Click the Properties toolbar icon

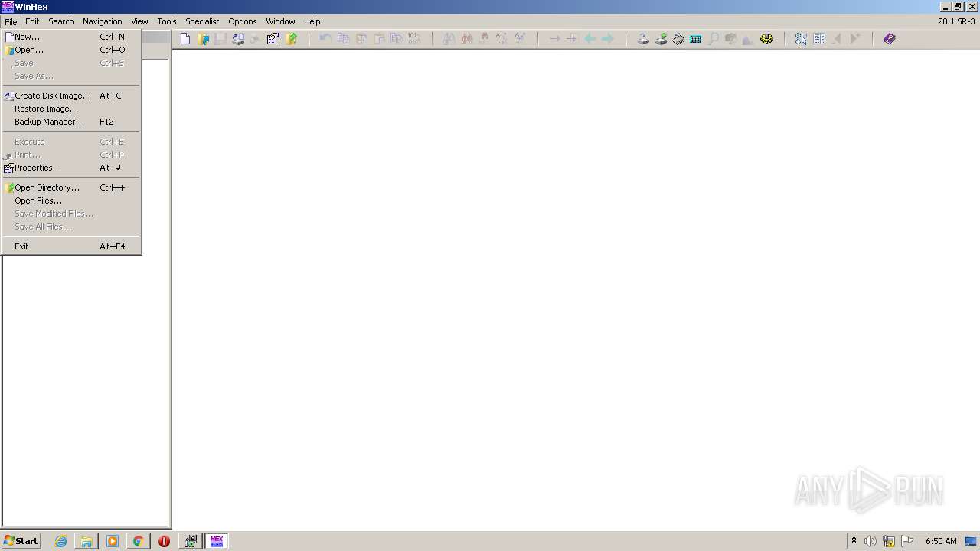[x=273, y=39]
